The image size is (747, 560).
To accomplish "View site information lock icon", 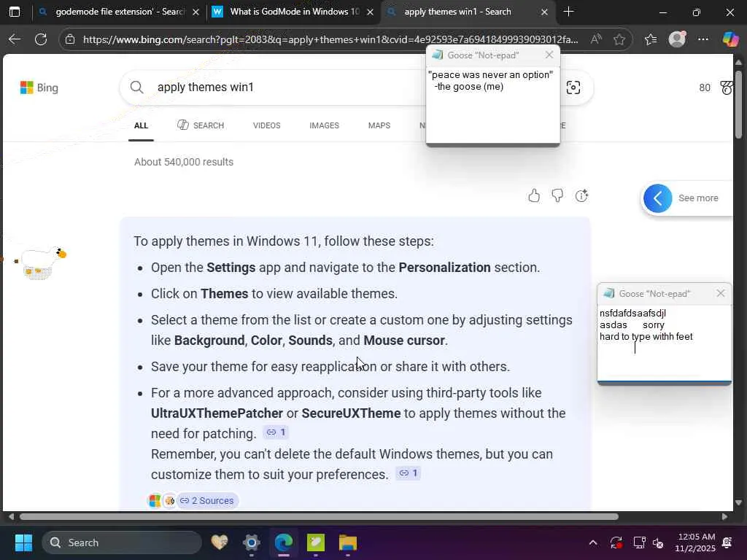I will 70,39.
